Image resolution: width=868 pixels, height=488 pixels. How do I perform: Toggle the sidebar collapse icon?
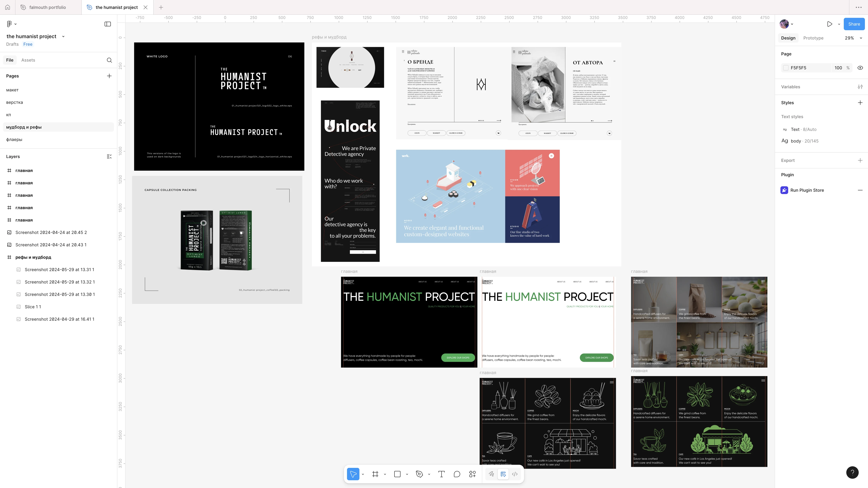click(x=108, y=24)
